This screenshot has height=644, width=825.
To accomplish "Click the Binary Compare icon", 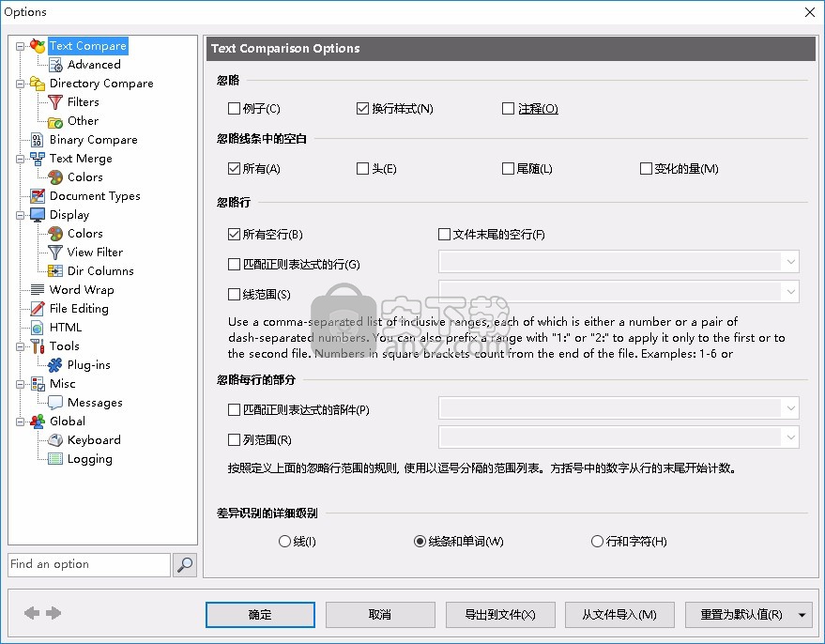I will pyautogui.click(x=37, y=140).
